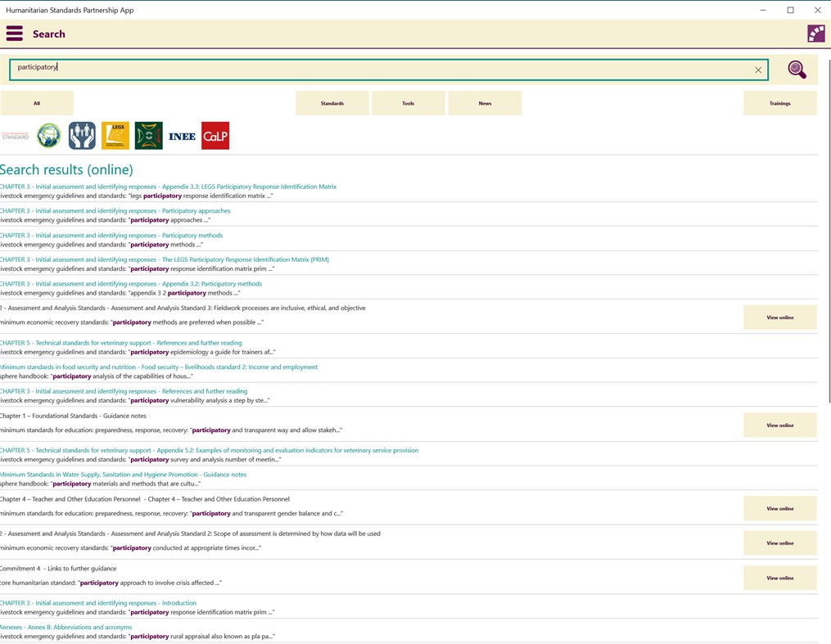Screen dimensions: 831x644
Task: Select the Core Humanitarian Standard filter icon
Action: coord(16,134)
